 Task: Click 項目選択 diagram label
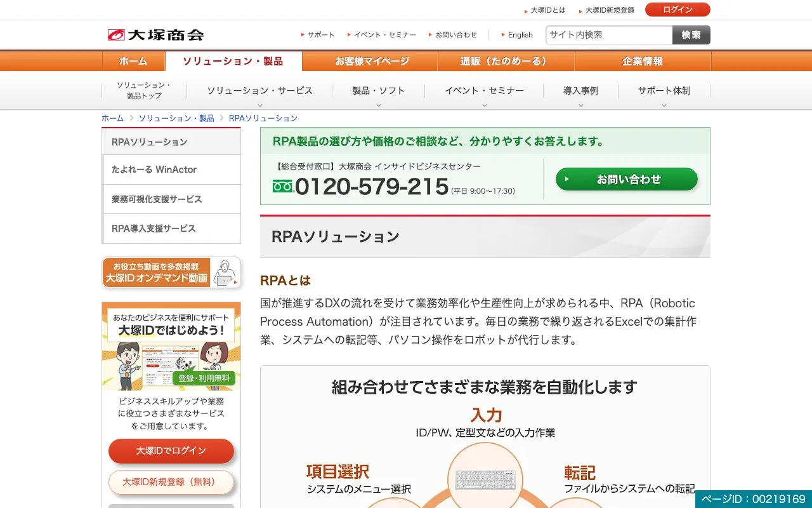coord(337,472)
